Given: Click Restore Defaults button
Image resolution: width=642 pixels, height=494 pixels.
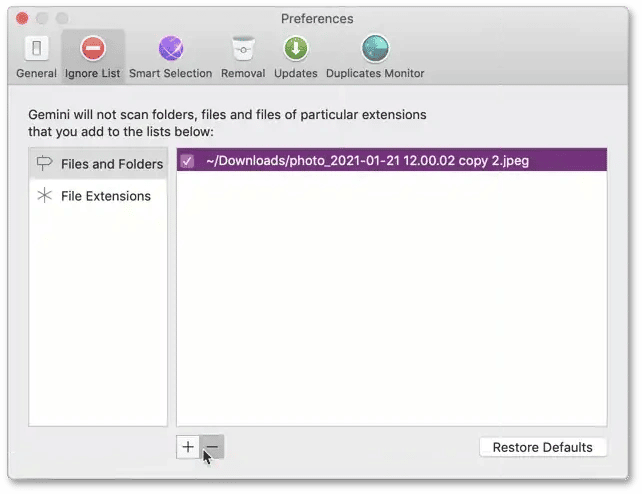Looking at the screenshot, I should click(x=543, y=447).
